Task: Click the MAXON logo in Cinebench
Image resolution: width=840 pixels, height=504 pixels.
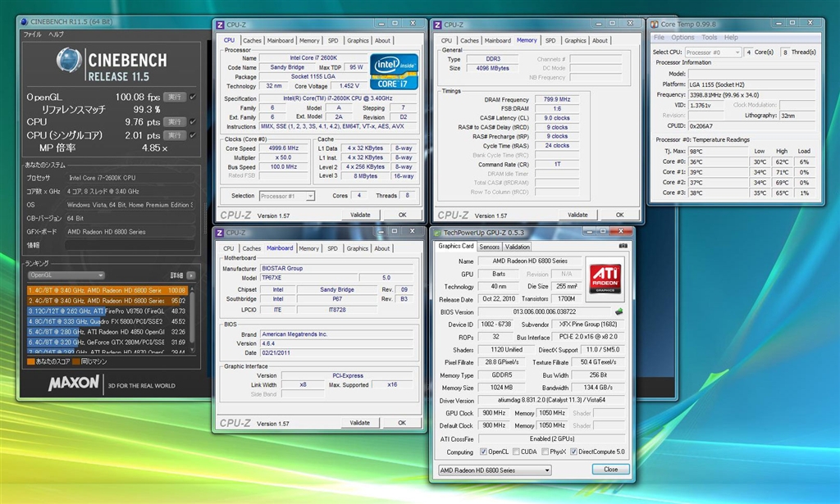Action: point(74,383)
